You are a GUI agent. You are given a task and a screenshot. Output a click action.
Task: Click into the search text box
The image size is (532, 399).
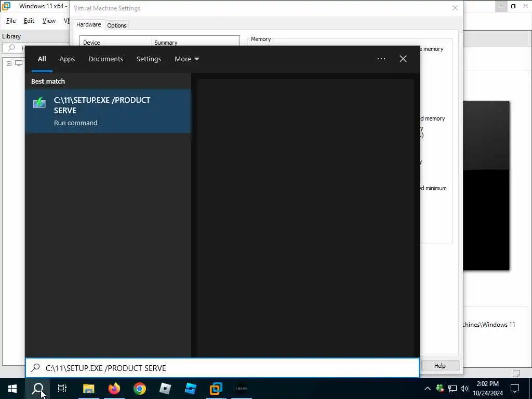pyautogui.click(x=222, y=368)
